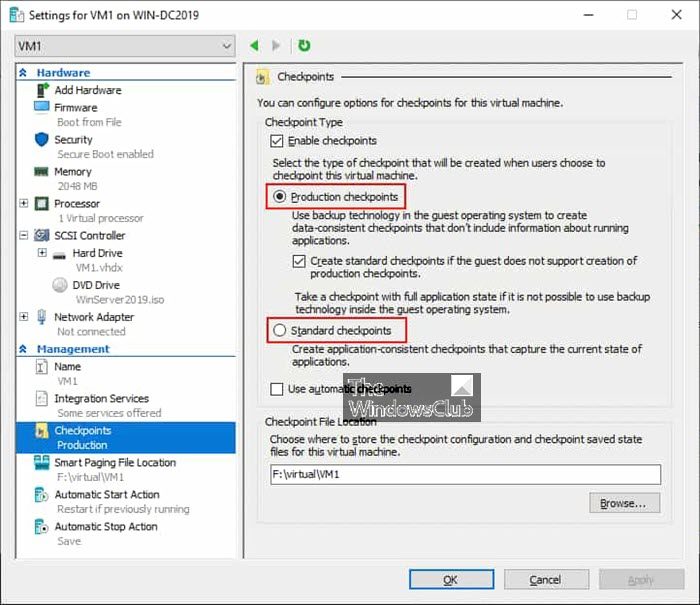Click the 'WinServer2019.iso' text
The width and height of the screenshot is (700, 605).
[120, 300]
